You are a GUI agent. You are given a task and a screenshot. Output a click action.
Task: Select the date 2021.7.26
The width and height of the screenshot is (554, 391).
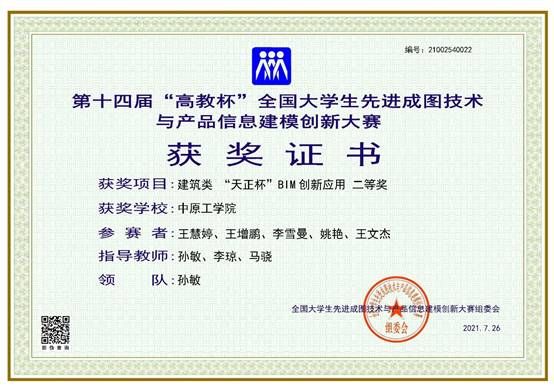482,328
